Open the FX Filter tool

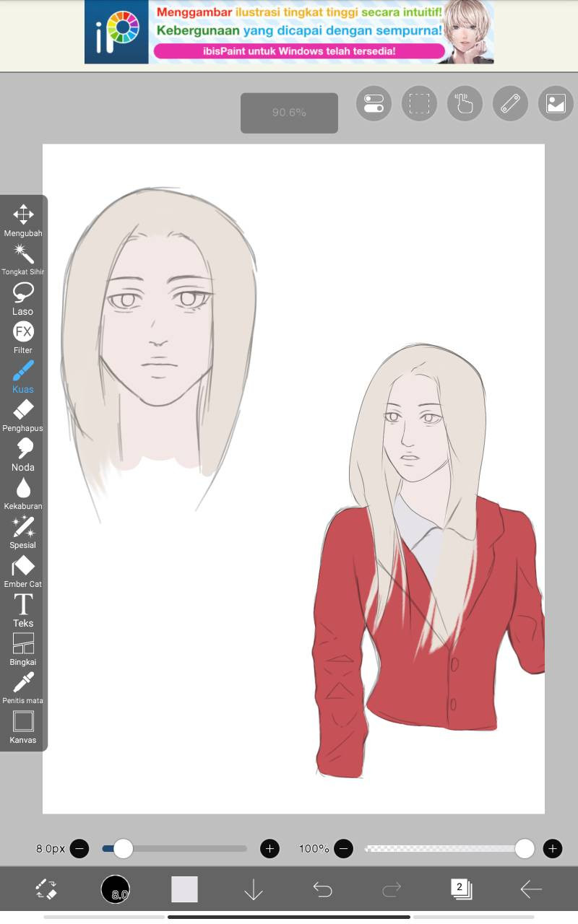click(x=23, y=337)
